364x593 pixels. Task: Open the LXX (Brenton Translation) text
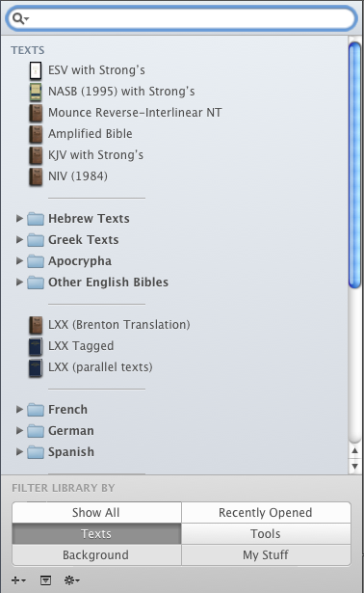click(x=119, y=325)
